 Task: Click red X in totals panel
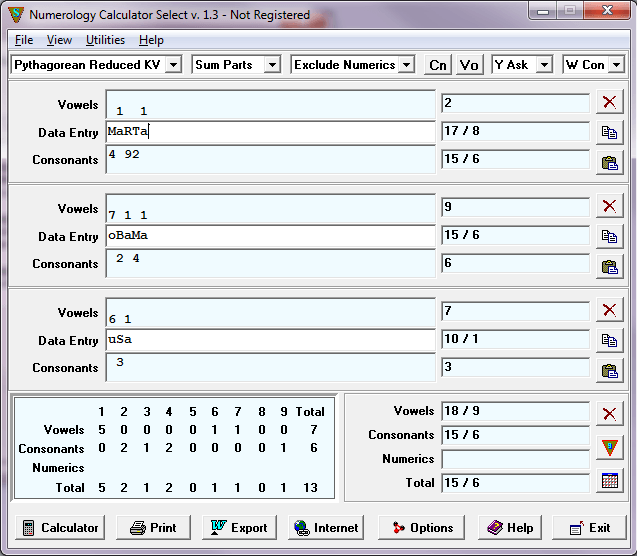tap(609, 414)
